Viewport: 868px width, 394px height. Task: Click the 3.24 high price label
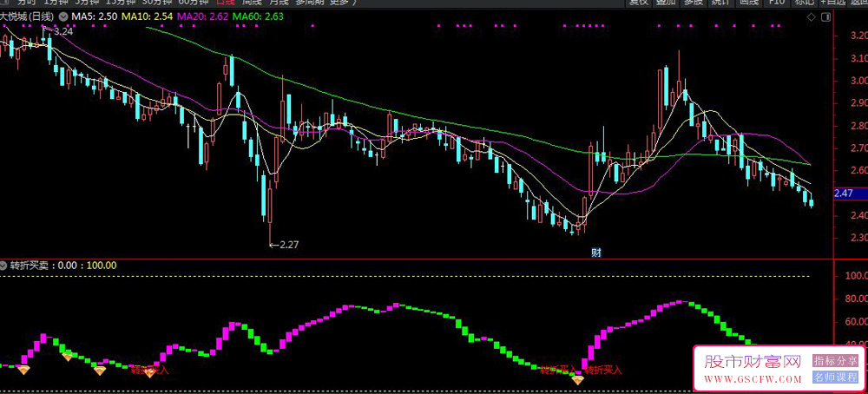(63, 31)
